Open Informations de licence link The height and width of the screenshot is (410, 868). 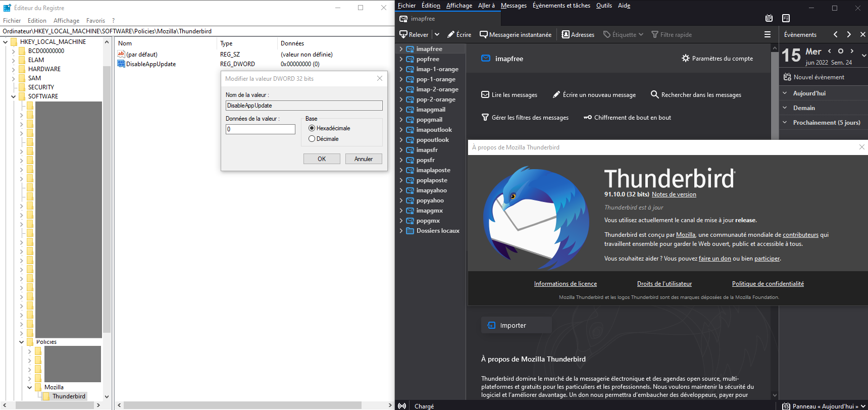(566, 284)
